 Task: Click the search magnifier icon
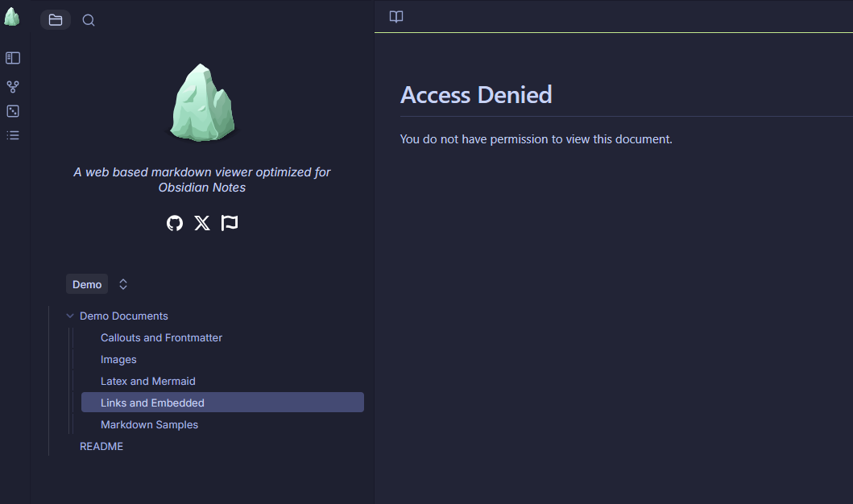[x=89, y=20]
